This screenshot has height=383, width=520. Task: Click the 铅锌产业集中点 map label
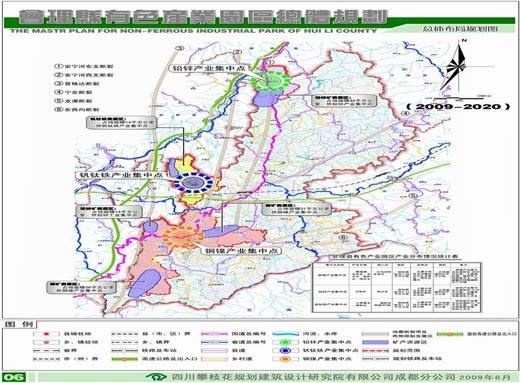209,68
